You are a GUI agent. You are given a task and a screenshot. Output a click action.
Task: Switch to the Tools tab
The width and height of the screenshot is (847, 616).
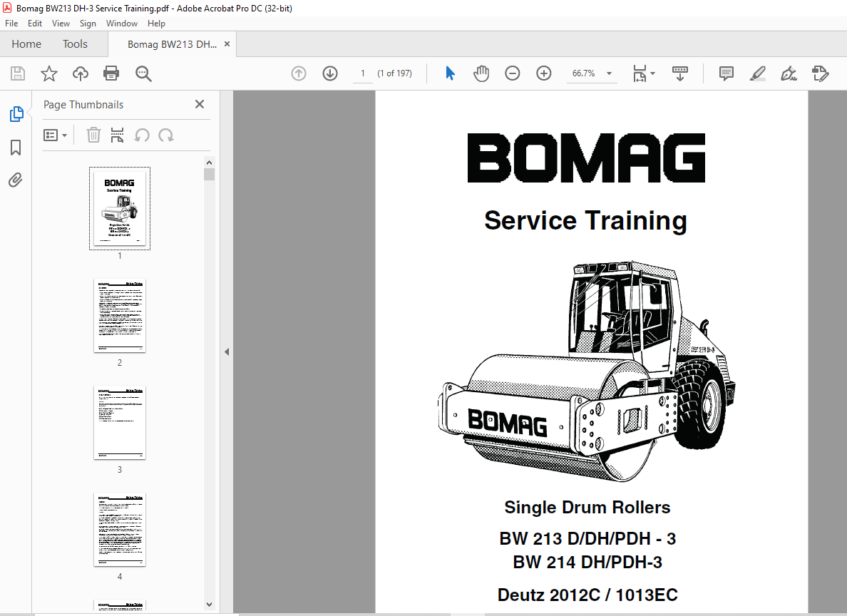[x=75, y=43]
